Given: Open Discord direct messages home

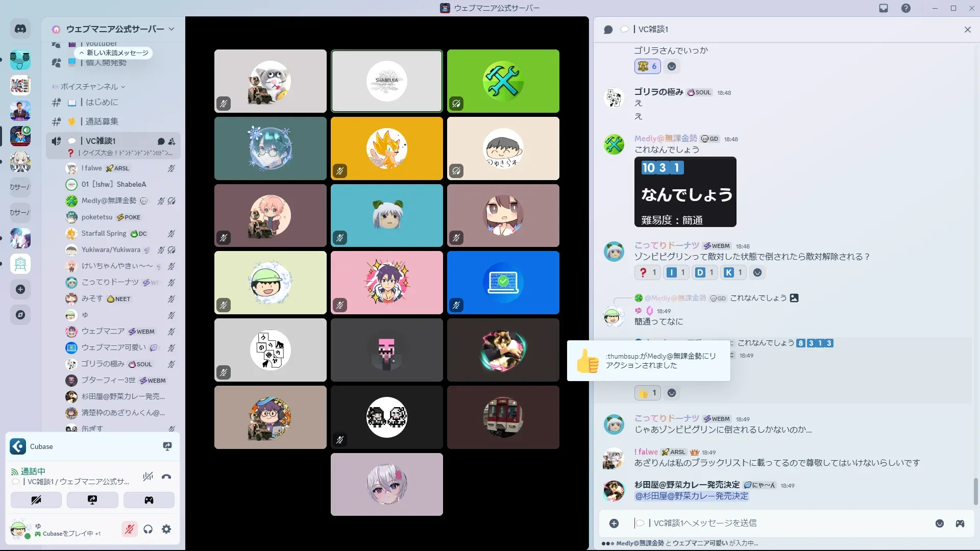Looking at the screenshot, I should (20, 29).
